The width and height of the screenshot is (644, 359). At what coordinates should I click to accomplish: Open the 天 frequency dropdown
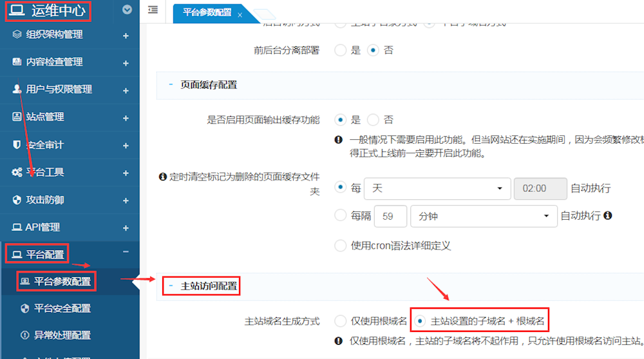(437, 189)
